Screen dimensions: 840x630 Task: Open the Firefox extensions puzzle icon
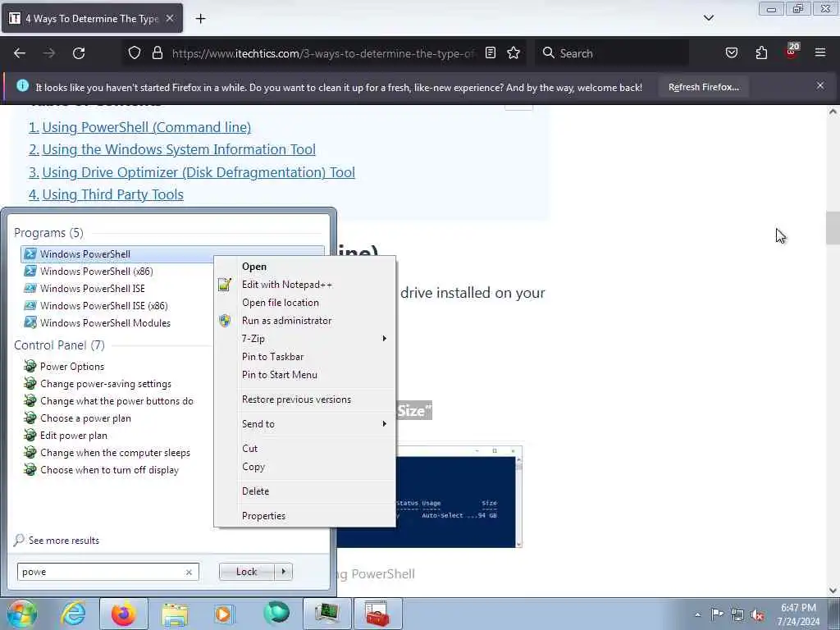click(x=761, y=53)
